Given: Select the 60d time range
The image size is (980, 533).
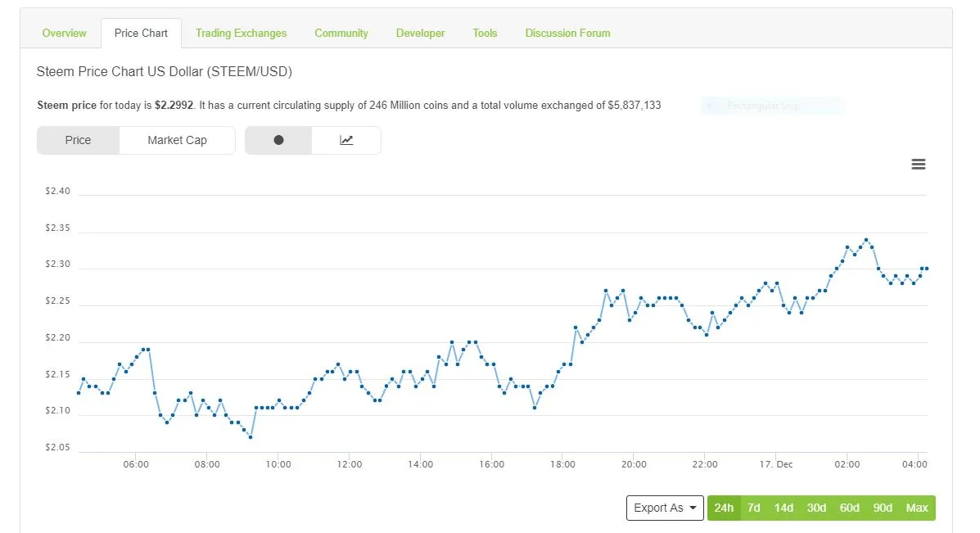Looking at the screenshot, I should 849,508.
